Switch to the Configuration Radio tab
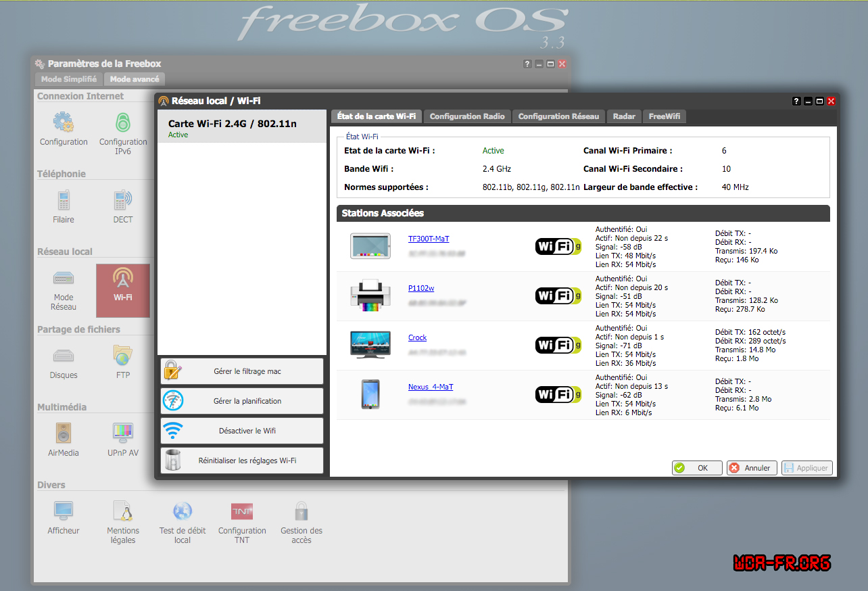This screenshot has width=868, height=591. point(467,116)
